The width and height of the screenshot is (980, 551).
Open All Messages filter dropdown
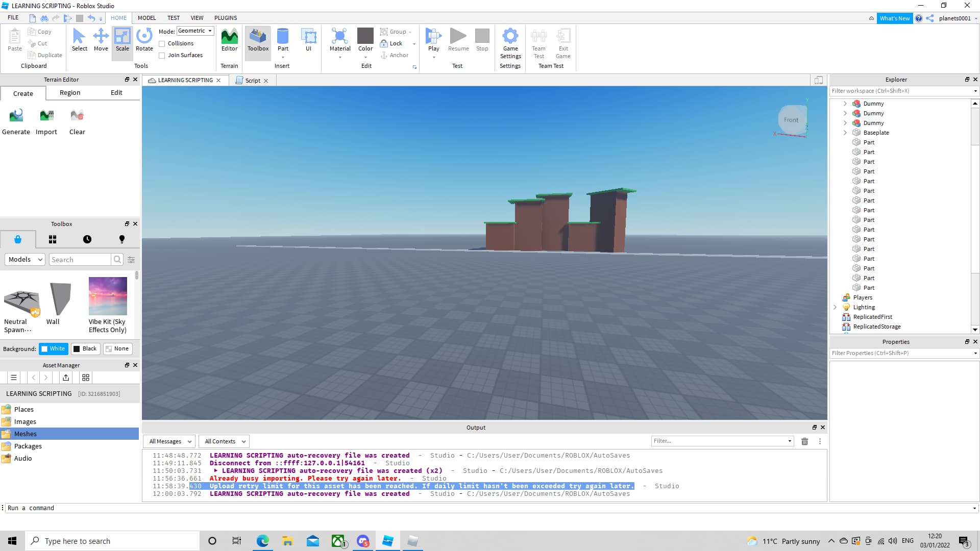[169, 441]
